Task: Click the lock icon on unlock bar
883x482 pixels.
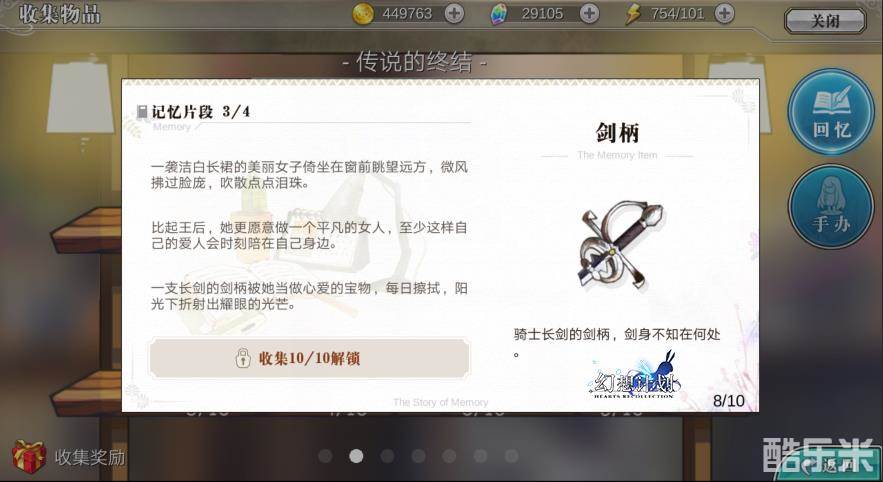Action: (x=243, y=358)
